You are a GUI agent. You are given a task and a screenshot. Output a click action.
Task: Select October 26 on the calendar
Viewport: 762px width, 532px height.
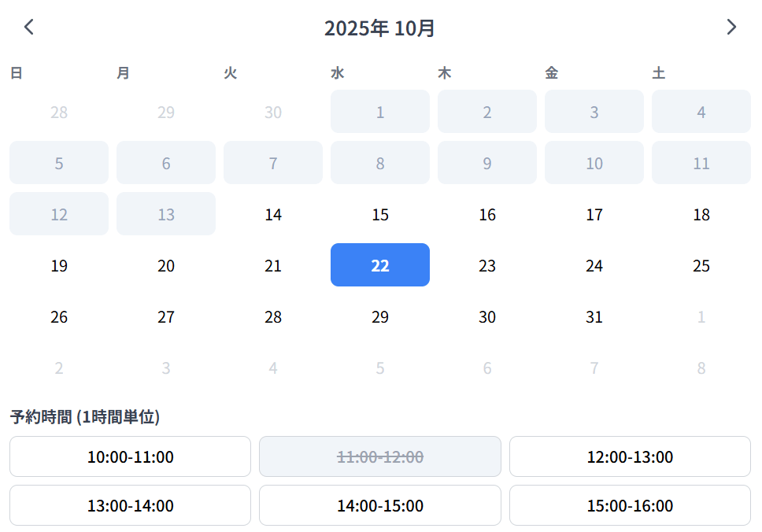tap(59, 316)
